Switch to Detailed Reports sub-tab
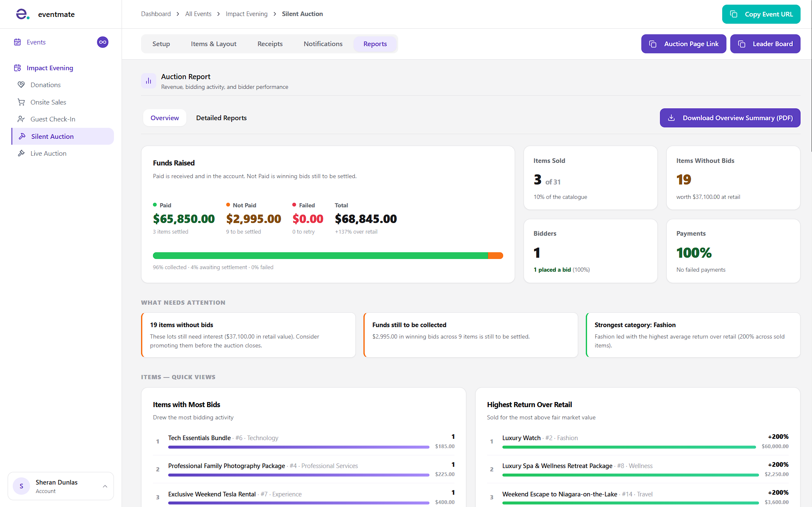Screen dimensions: 812x507 (221, 118)
